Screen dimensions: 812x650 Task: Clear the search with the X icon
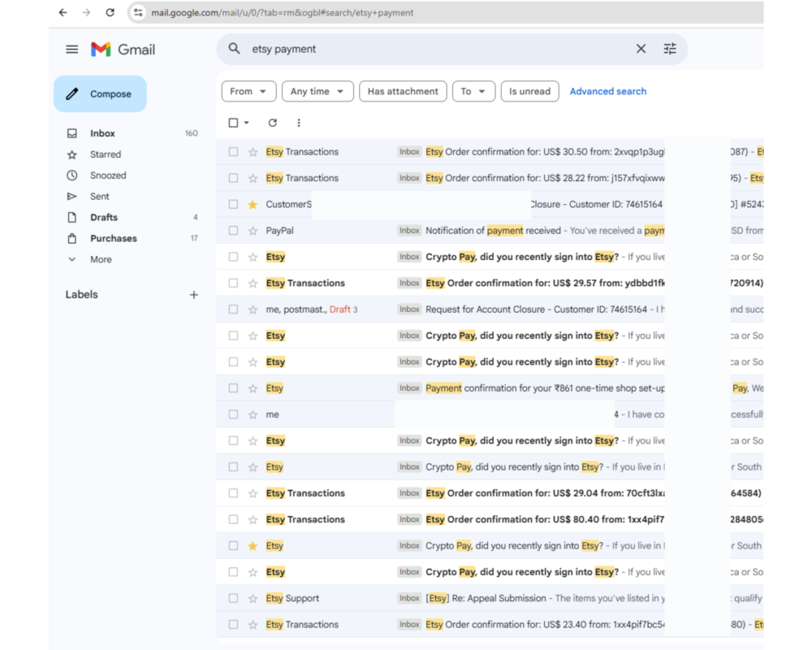(641, 49)
